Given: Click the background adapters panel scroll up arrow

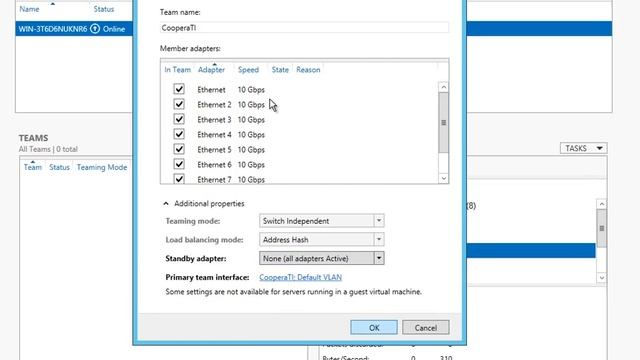Looking at the screenshot, I should (602, 204).
